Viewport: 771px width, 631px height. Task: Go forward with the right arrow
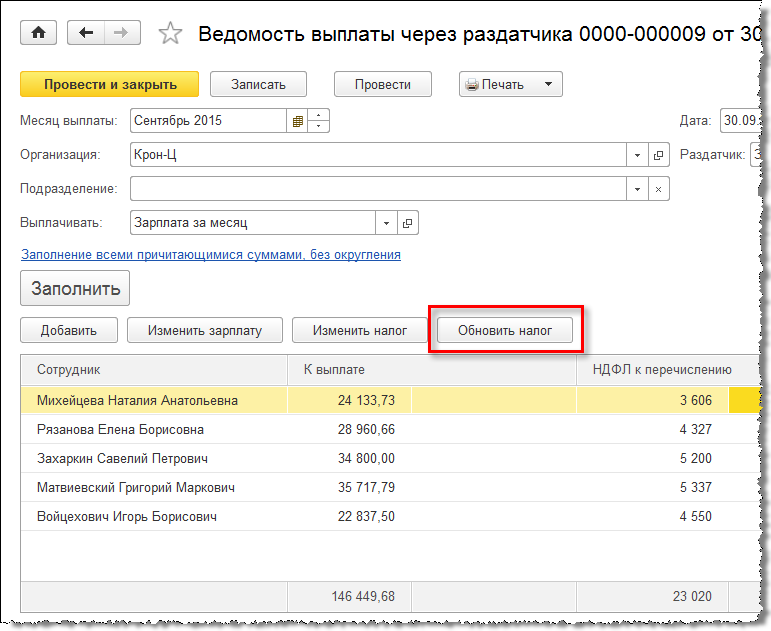[x=121, y=33]
